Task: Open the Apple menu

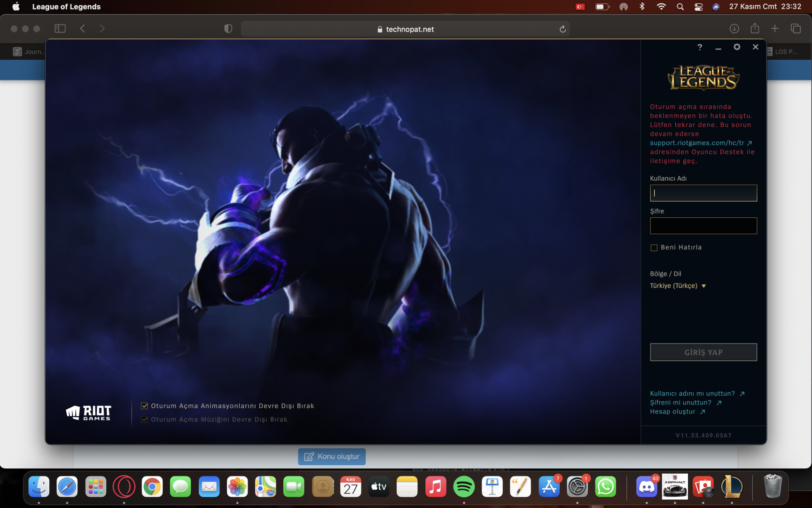Action: pyautogui.click(x=16, y=7)
